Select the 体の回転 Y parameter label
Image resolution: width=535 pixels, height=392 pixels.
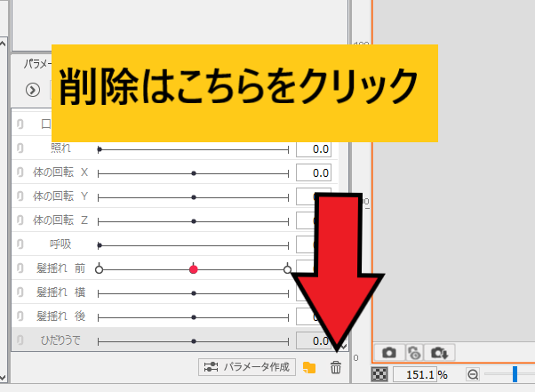(x=60, y=196)
